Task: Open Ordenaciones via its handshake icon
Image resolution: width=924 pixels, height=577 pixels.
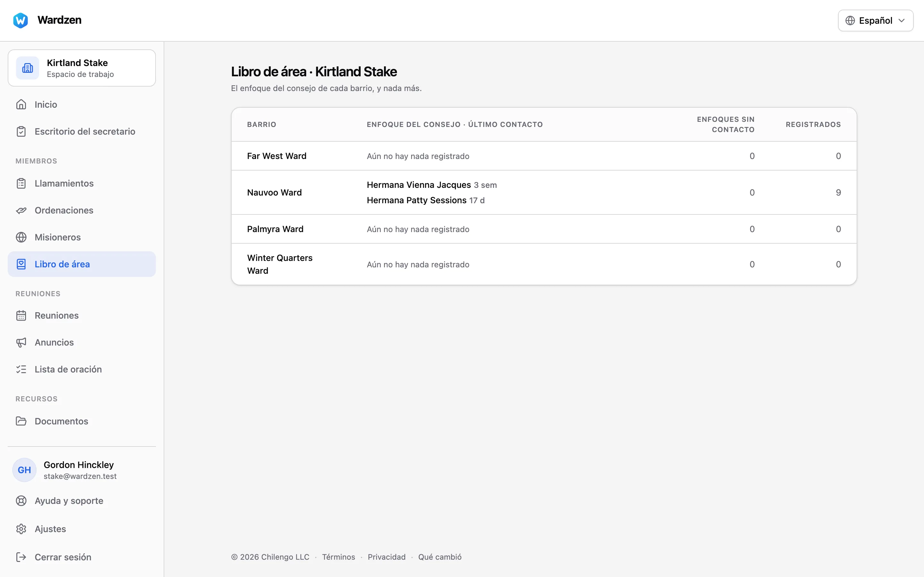Action: click(x=21, y=210)
